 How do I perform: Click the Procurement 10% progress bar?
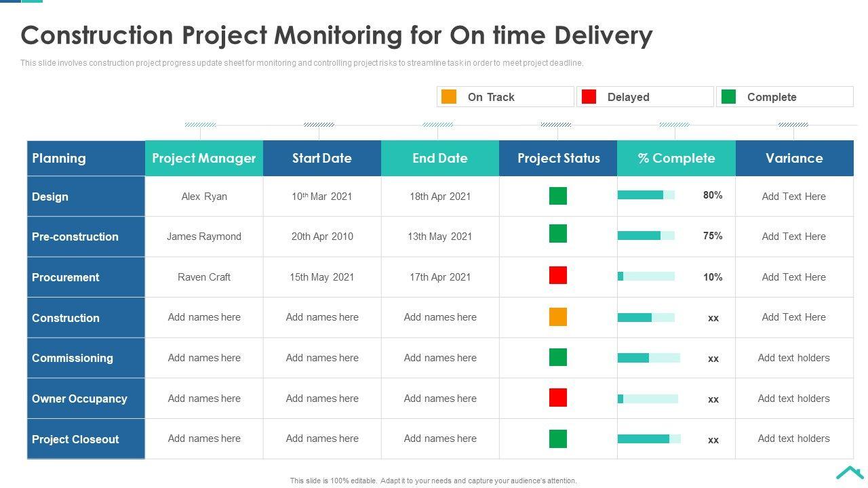pos(646,277)
